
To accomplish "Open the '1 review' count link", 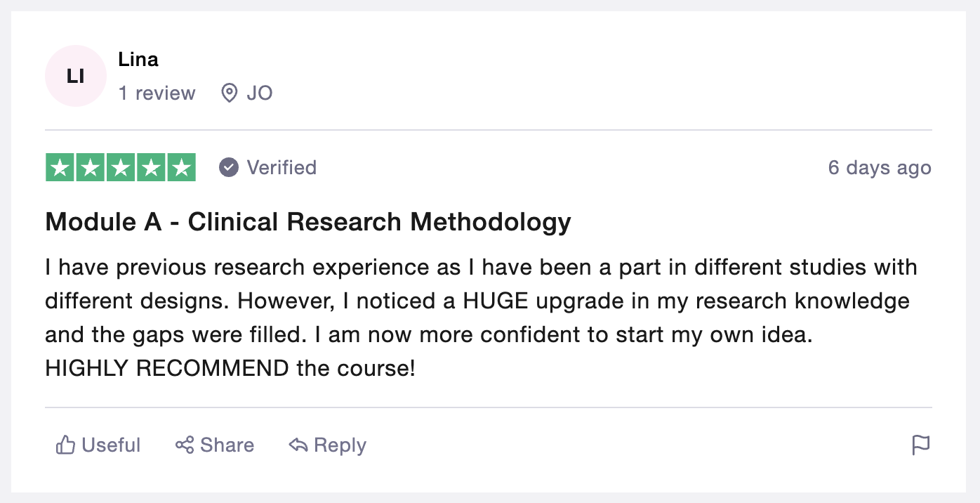I will click(x=157, y=93).
